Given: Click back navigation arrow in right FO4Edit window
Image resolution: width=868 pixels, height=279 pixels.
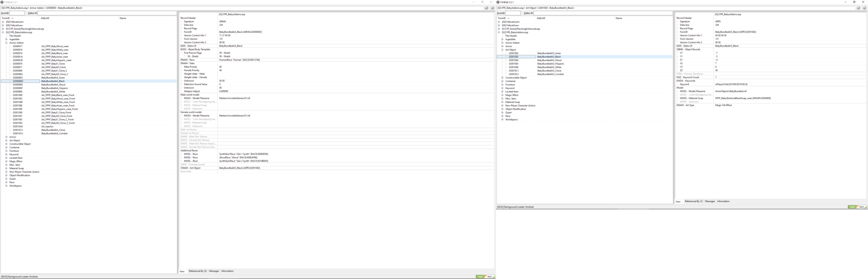Looking at the screenshot, I should [858, 8].
